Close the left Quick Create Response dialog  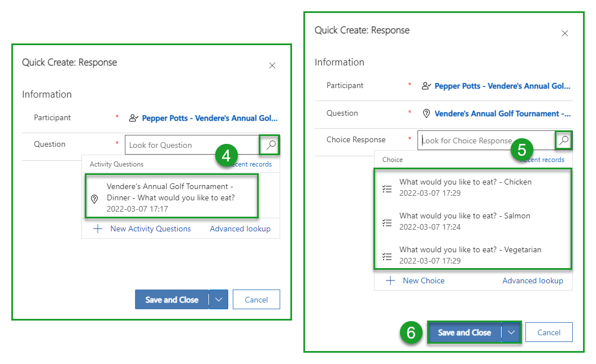click(x=272, y=65)
